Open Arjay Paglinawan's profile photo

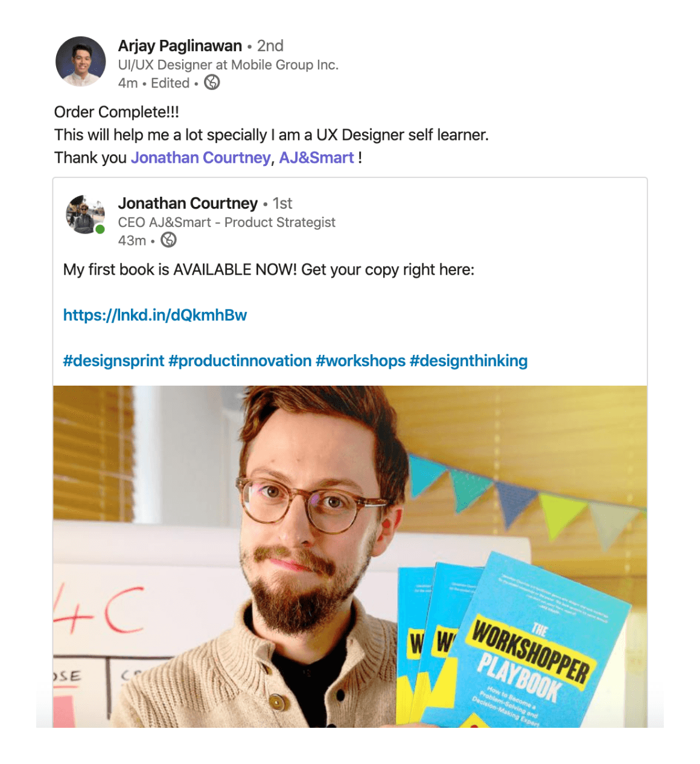pos(81,62)
